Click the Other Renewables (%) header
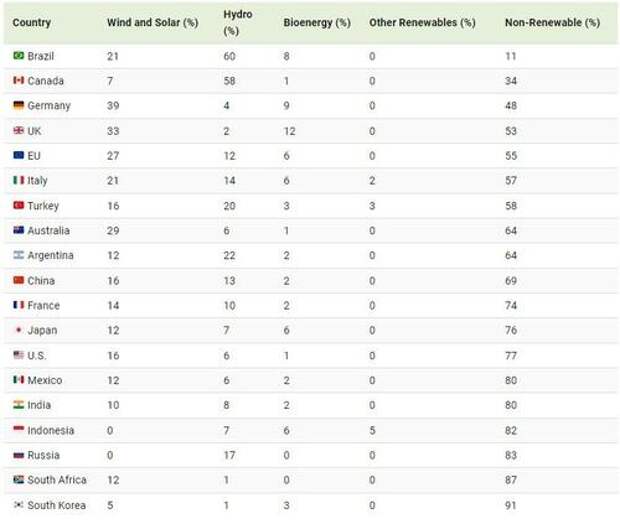 [422, 21]
